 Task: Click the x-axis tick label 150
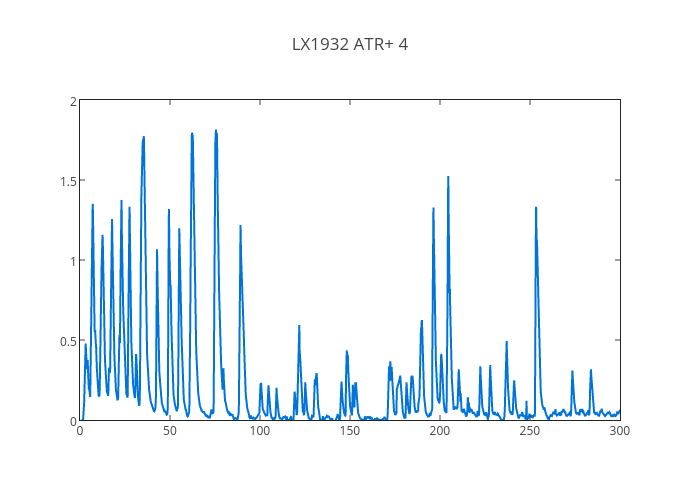click(x=350, y=431)
